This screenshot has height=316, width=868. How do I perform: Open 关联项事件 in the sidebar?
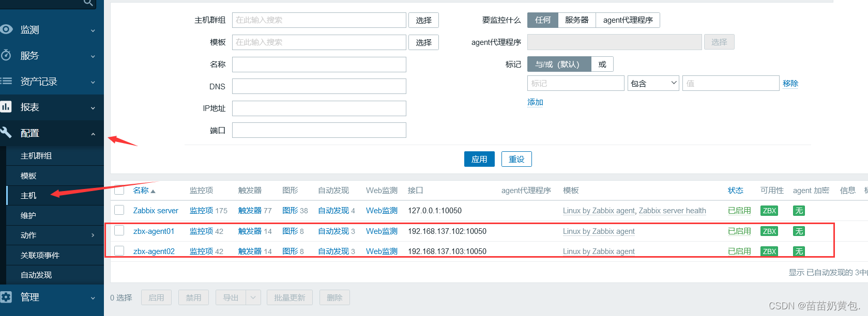tap(40, 255)
